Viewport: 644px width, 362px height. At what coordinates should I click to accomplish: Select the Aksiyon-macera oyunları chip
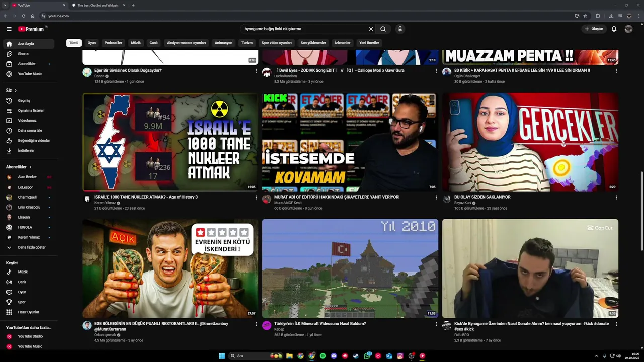point(186,43)
